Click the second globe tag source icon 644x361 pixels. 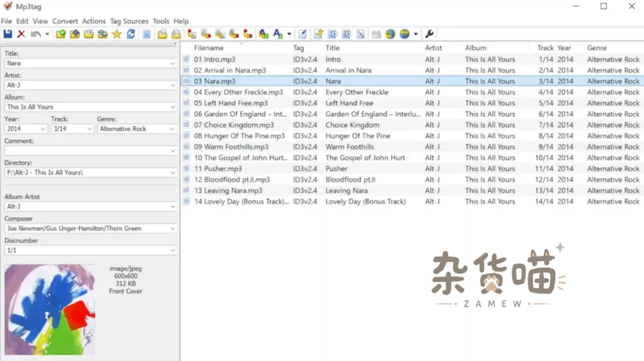[x=404, y=34]
